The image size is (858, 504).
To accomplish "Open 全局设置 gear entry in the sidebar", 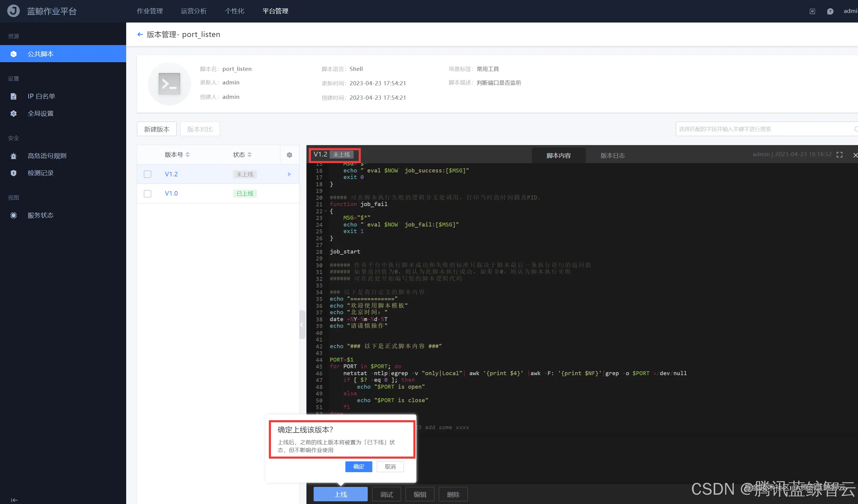I will (41, 113).
